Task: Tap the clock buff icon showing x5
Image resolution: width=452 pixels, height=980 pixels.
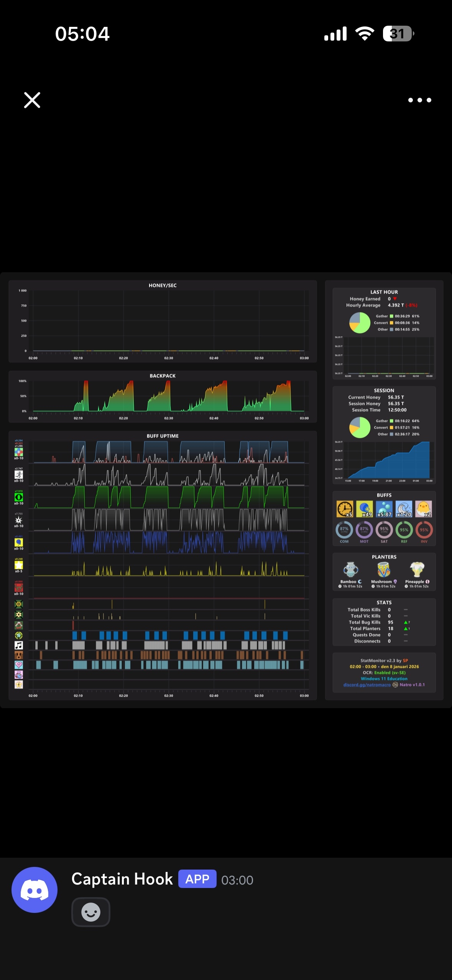Action: coord(345,509)
